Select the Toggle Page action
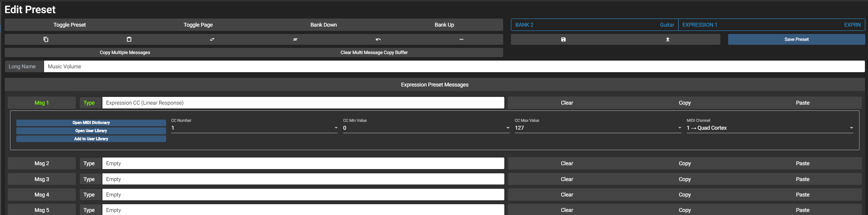The height and width of the screenshot is (215, 868). pyautogui.click(x=198, y=25)
